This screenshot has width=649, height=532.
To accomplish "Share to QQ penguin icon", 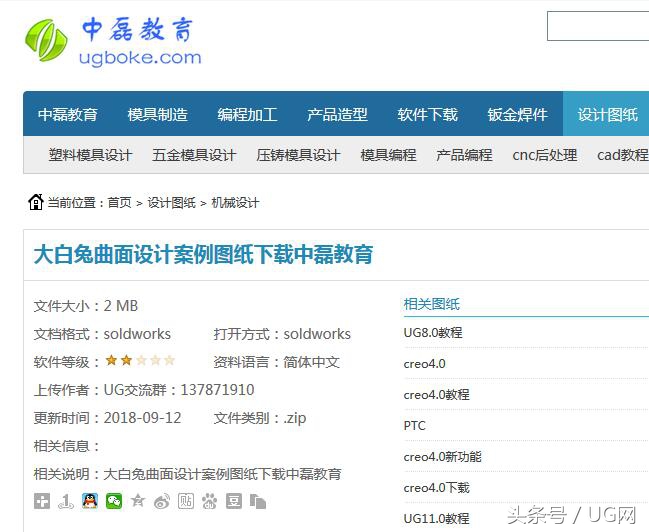I will coord(90,501).
